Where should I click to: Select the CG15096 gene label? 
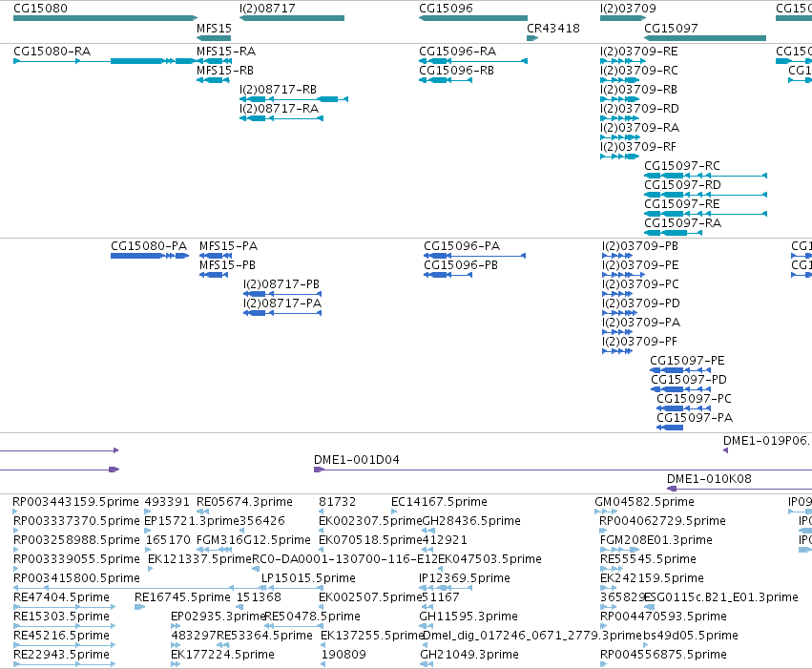coord(446,9)
